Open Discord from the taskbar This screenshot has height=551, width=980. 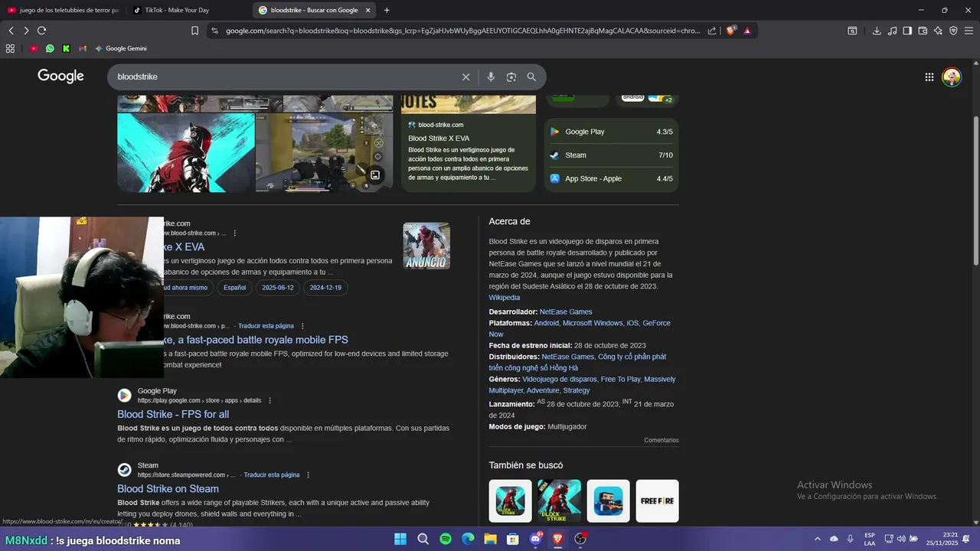pyautogui.click(x=535, y=539)
